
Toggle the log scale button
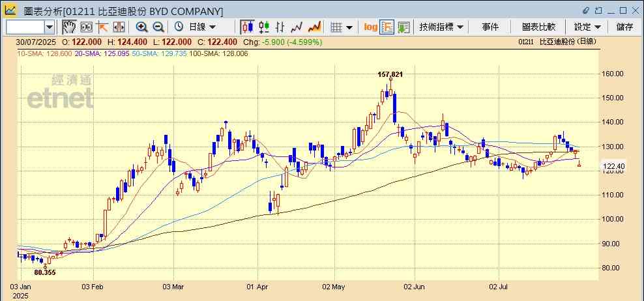pos(370,27)
